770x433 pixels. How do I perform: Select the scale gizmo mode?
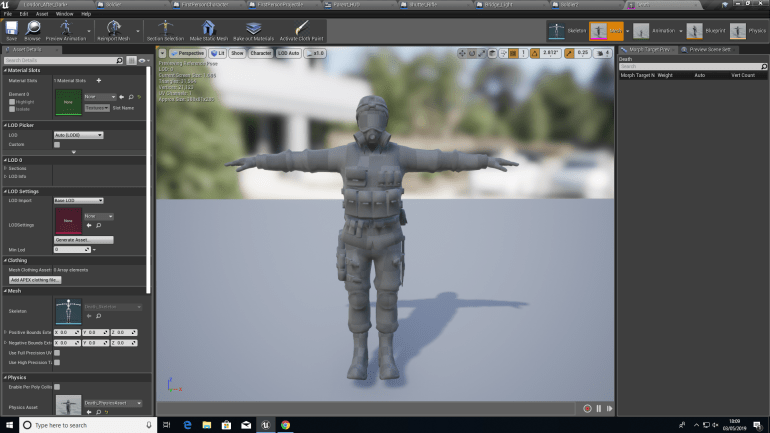coord(481,53)
